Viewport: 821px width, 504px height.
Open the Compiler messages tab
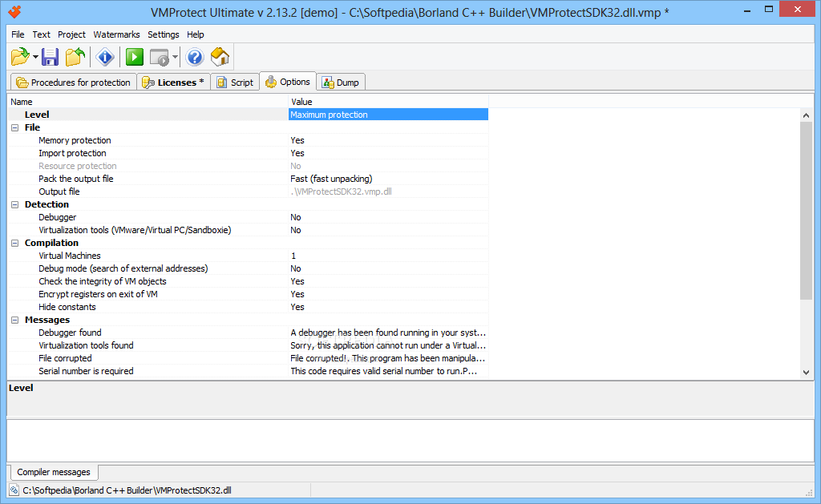(54, 472)
